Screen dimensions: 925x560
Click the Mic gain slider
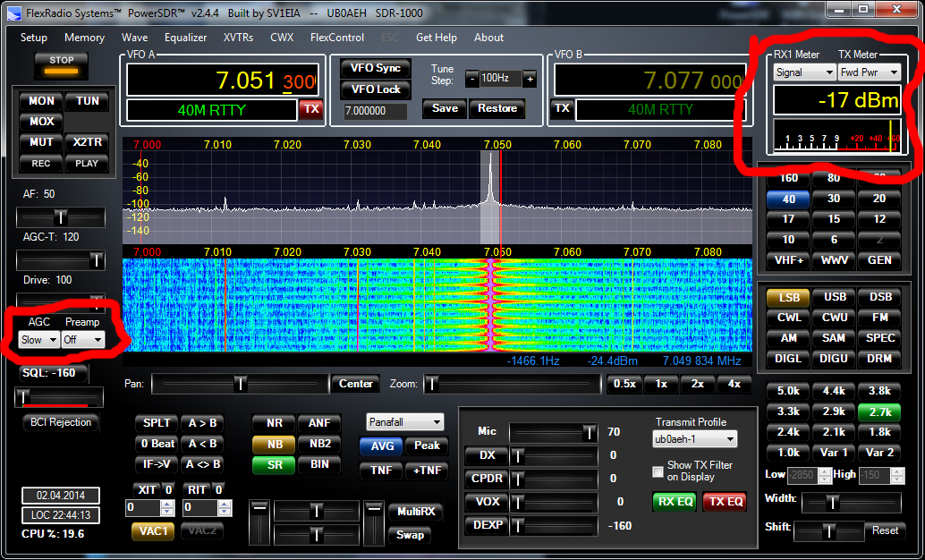tap(552, 432)
